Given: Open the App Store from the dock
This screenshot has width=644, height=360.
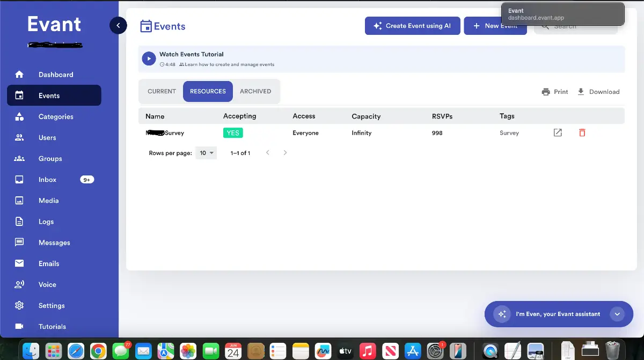Looking at the screenshot, I should tap(412, 350).
